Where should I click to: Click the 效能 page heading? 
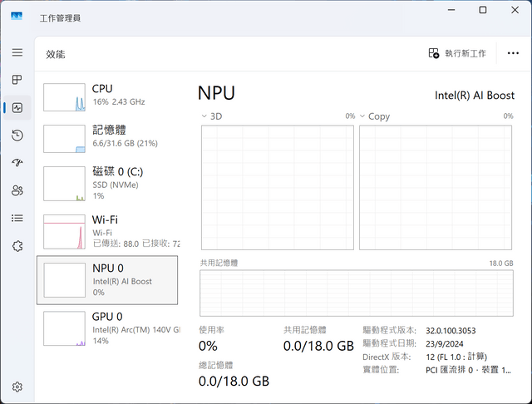(x=56, y=54)
